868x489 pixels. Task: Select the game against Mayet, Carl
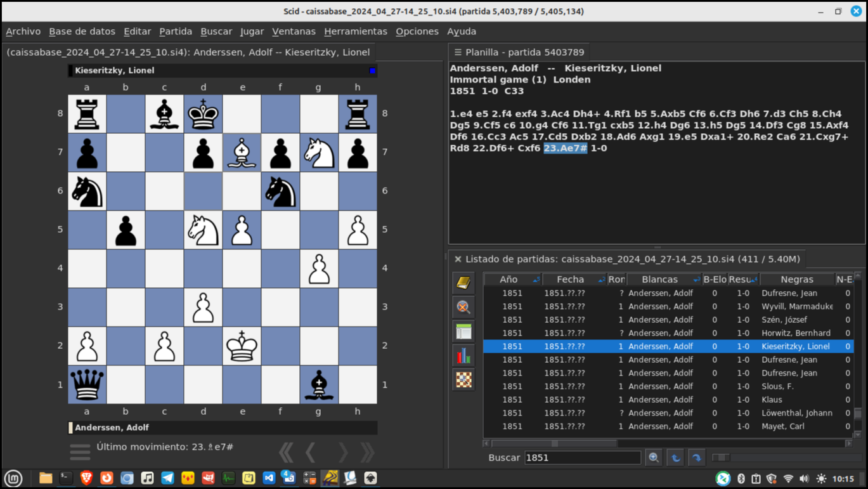click(668, 426)
